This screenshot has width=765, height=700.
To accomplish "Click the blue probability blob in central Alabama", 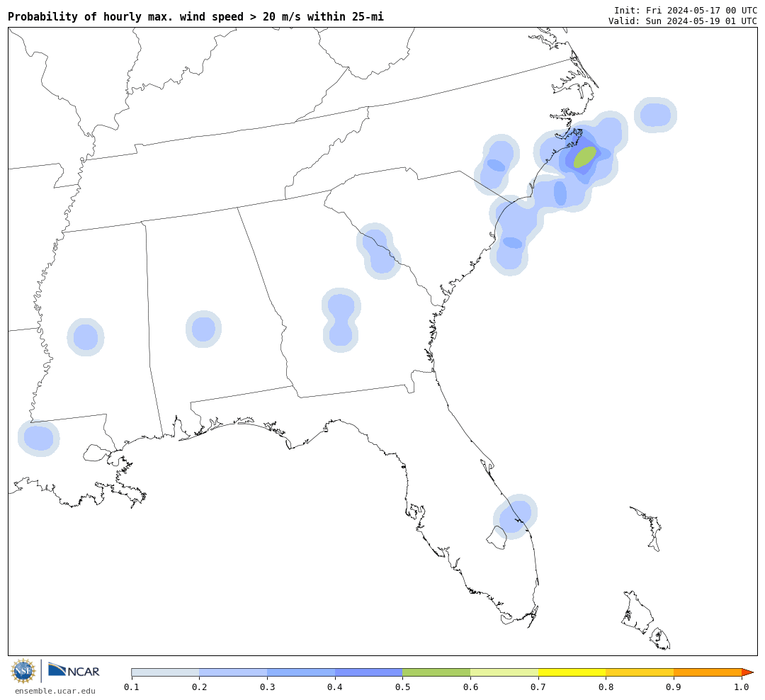I will point(203,329).
